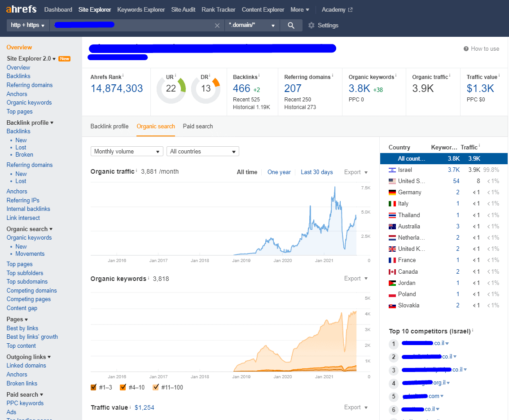Open Keywords Explorer in top menu
This screenshot has width=509, height=420.
pyautogui.click(x=141, y=9)
